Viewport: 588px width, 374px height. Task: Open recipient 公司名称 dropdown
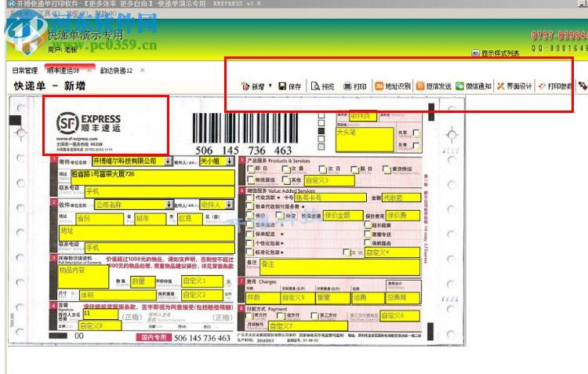tap(169, 205)
